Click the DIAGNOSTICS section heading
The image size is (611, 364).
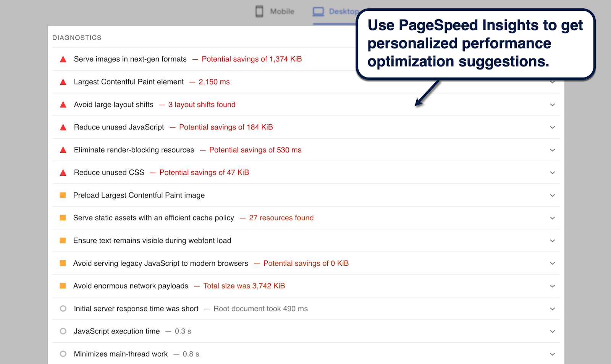click(x=77, y=38)
